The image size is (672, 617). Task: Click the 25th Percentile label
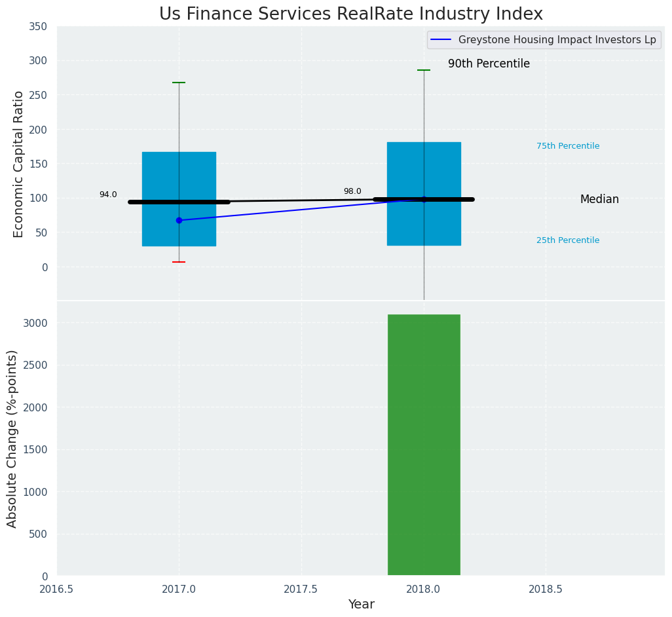(568, 240)
